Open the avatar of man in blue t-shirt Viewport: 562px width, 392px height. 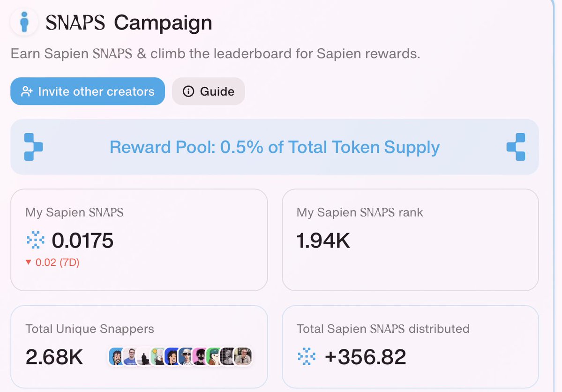coord(130,356)
